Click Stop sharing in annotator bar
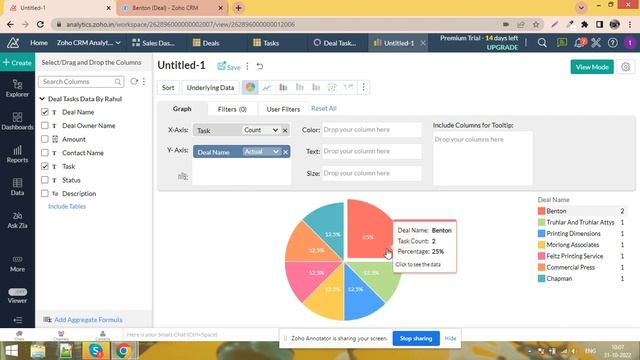The image size is (640, 360). (x=416, y=338)
